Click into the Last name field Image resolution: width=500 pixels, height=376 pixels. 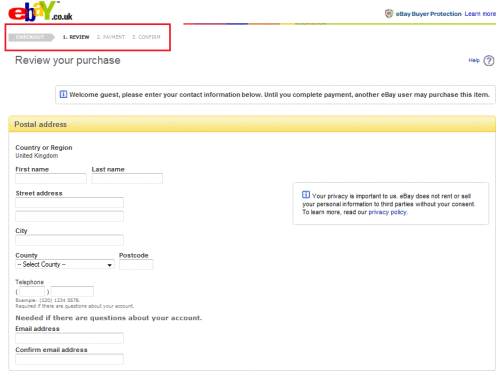click(127, 178)
